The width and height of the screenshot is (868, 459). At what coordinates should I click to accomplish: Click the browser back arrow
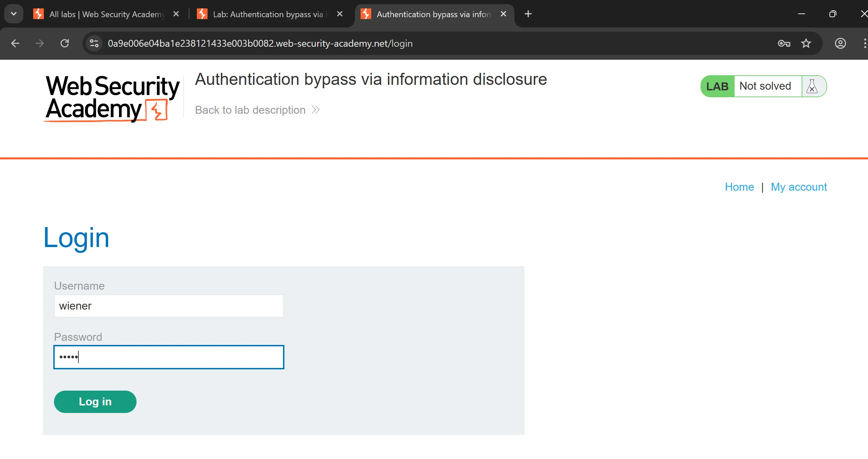pos(15,43)
